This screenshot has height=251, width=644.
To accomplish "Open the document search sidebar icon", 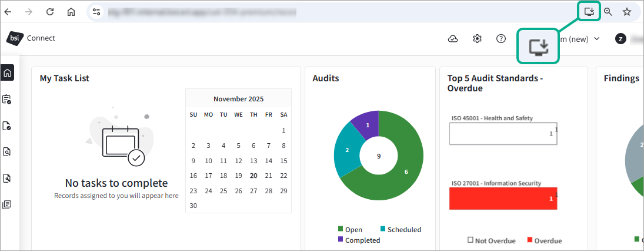I will pyautogui.click(x=6, y=152).
